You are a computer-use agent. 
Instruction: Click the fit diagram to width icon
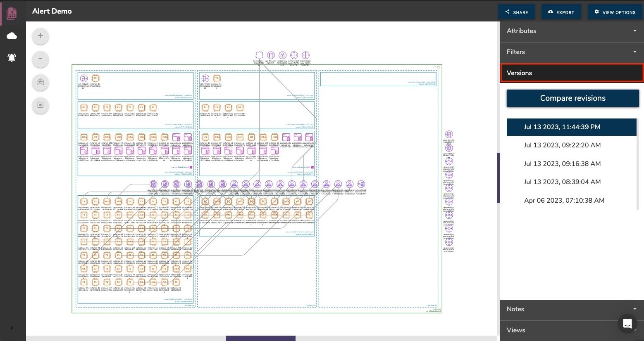tap(41, 82)
